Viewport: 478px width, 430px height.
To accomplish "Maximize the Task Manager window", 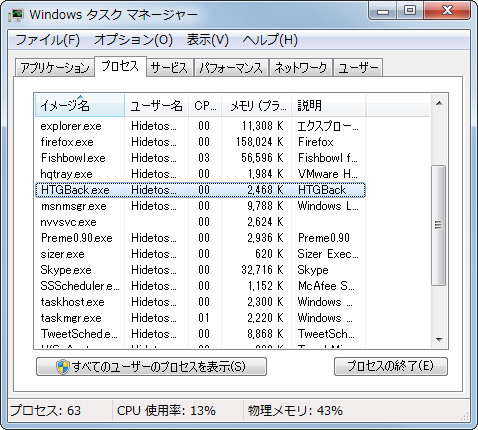I will click(410, 11).
